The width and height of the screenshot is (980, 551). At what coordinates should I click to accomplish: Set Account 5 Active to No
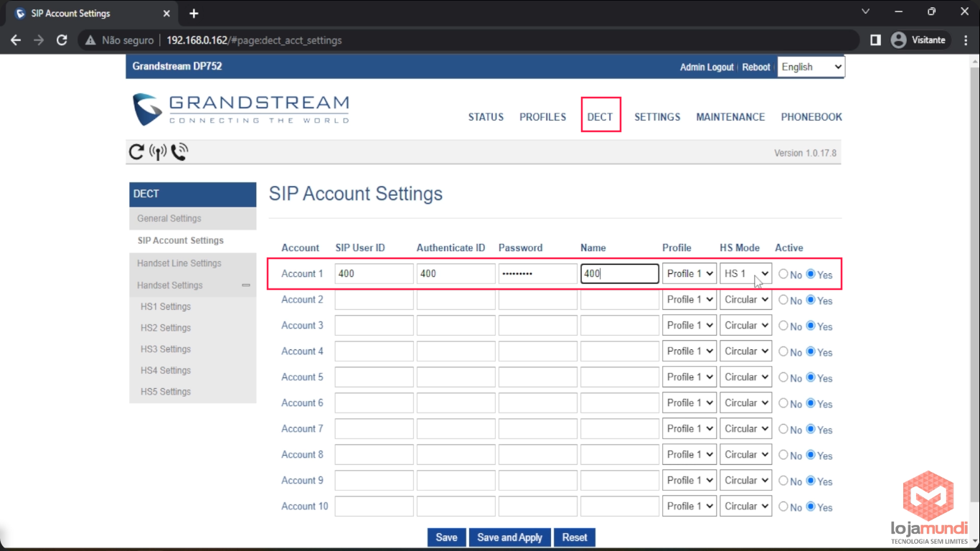[x=783, y=377]
